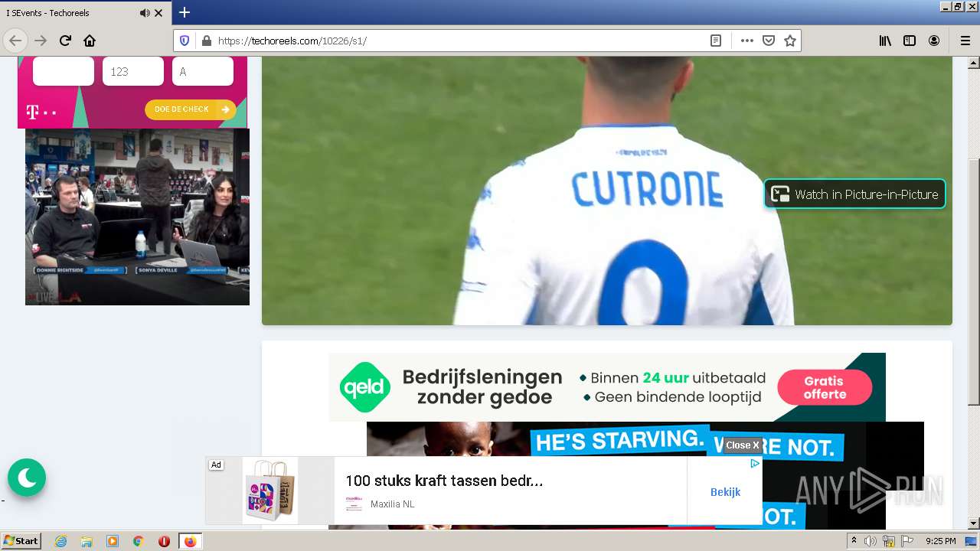Toggle dark mode moon button
The width and height of the screenshot is (980, 551).
point(27,478)
